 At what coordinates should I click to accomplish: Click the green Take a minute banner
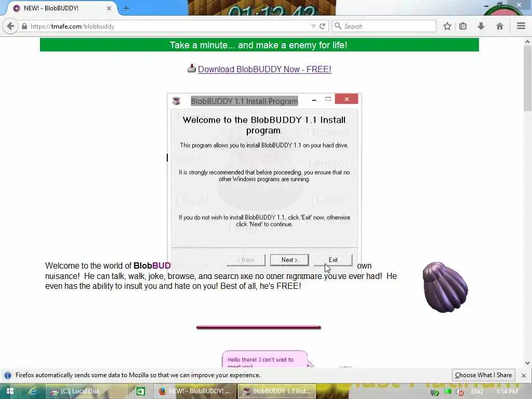pos(259,45)
